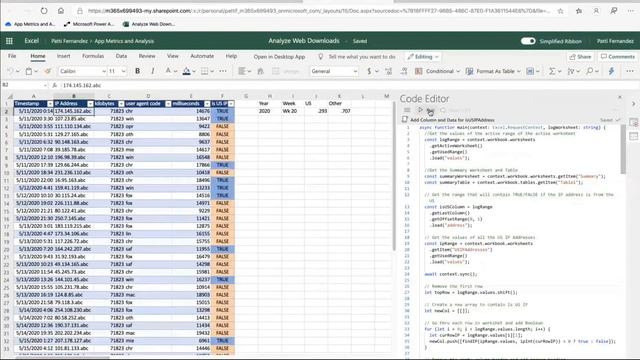Open the Editing mode dropdown

[x=423, y=57]
